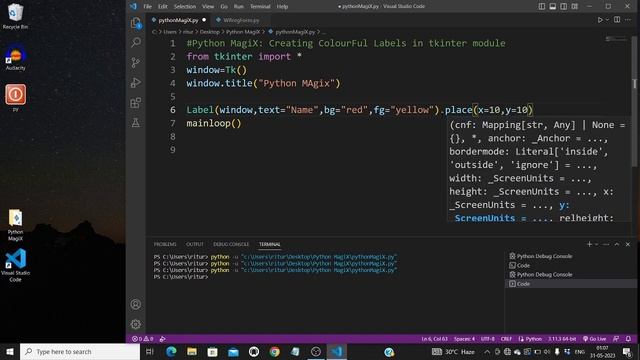Open the Search view in activity bar

point(136,42)
